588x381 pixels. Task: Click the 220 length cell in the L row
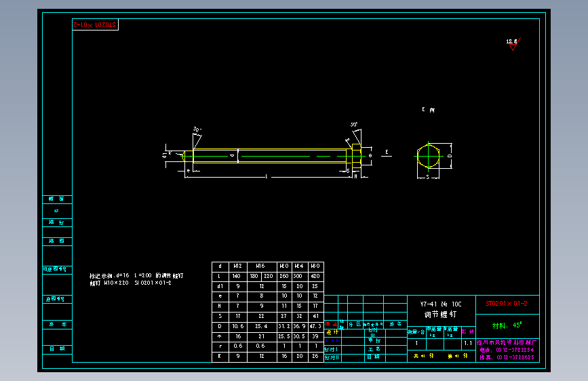coord(269,276)
